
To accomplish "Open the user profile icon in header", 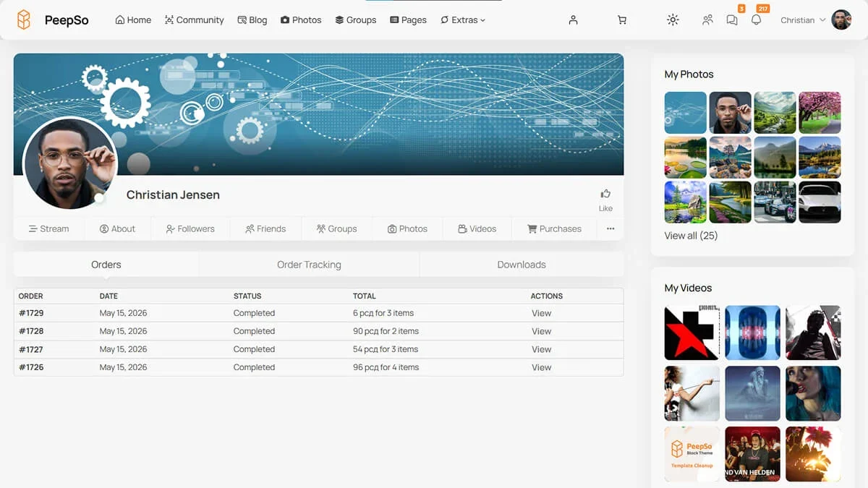I will point(573,20).
